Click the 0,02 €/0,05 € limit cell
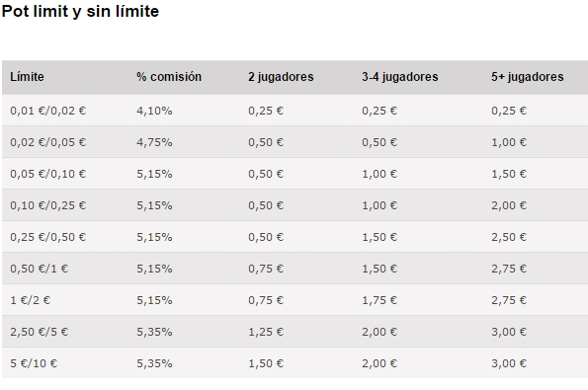588x390 pixels. pos(48,142)
